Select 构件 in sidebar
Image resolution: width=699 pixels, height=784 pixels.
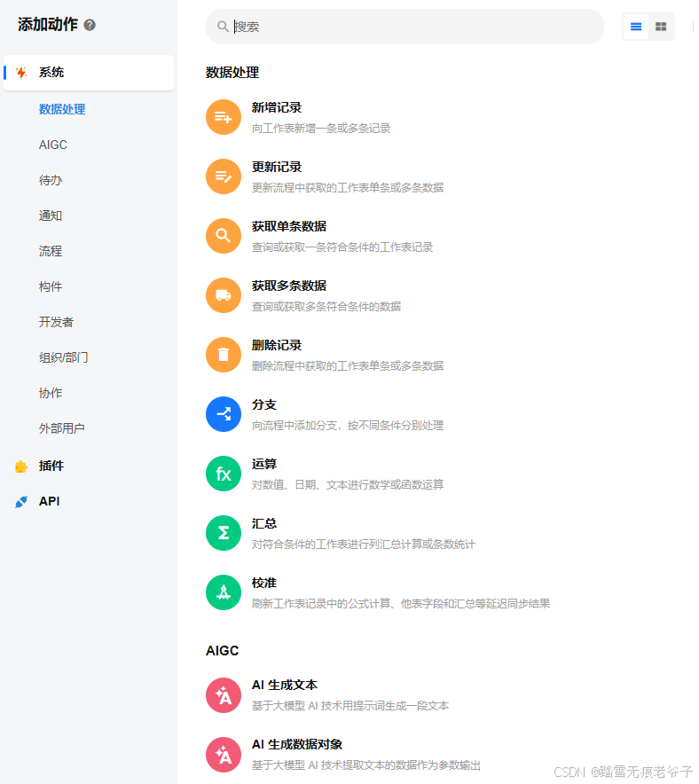pos(51,286)
